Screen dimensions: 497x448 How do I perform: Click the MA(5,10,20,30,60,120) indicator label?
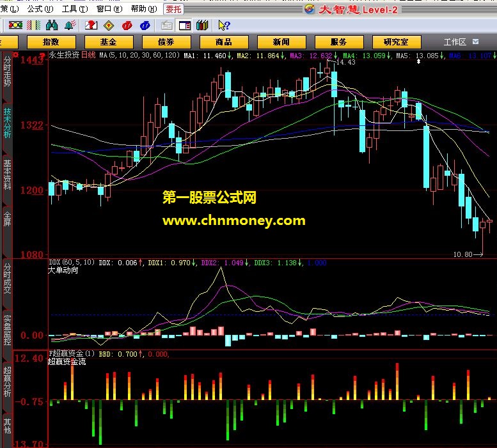coord(139,55)
